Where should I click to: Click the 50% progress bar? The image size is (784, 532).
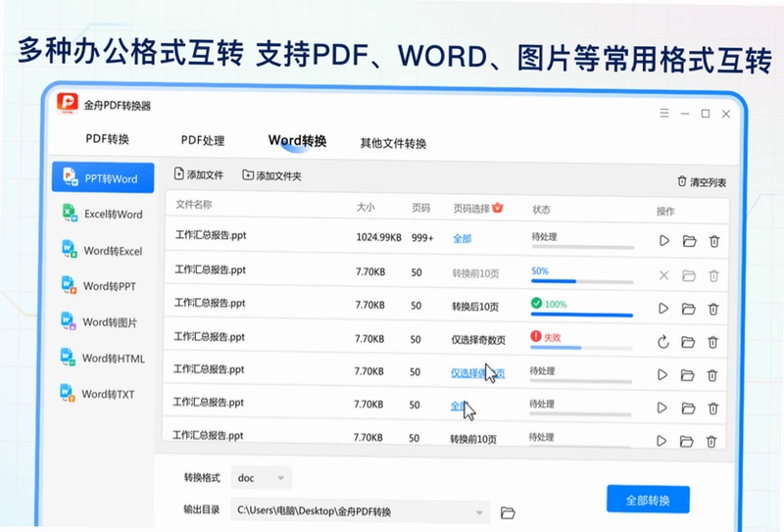[x=582, y=281]
